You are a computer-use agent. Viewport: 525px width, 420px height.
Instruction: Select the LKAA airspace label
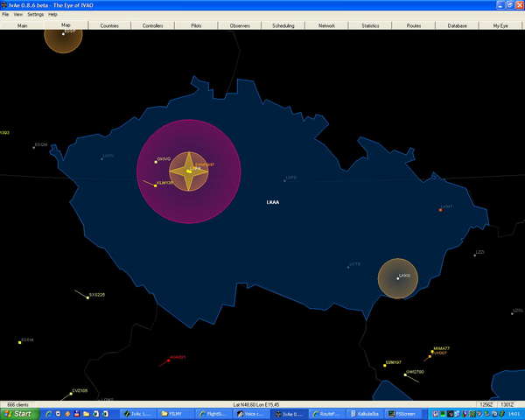(x=273, y=202)
